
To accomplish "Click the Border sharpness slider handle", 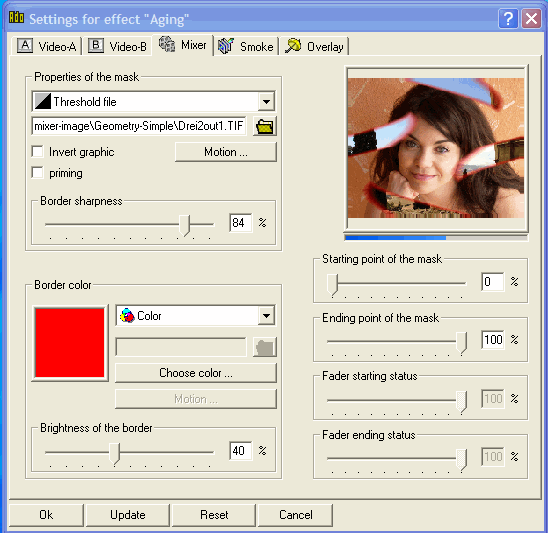I will pyautogui.click(x=185, y=225).
